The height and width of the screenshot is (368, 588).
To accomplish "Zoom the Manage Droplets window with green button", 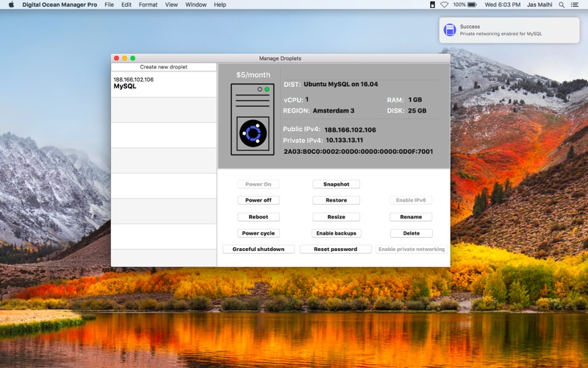I will coord(133,58).
